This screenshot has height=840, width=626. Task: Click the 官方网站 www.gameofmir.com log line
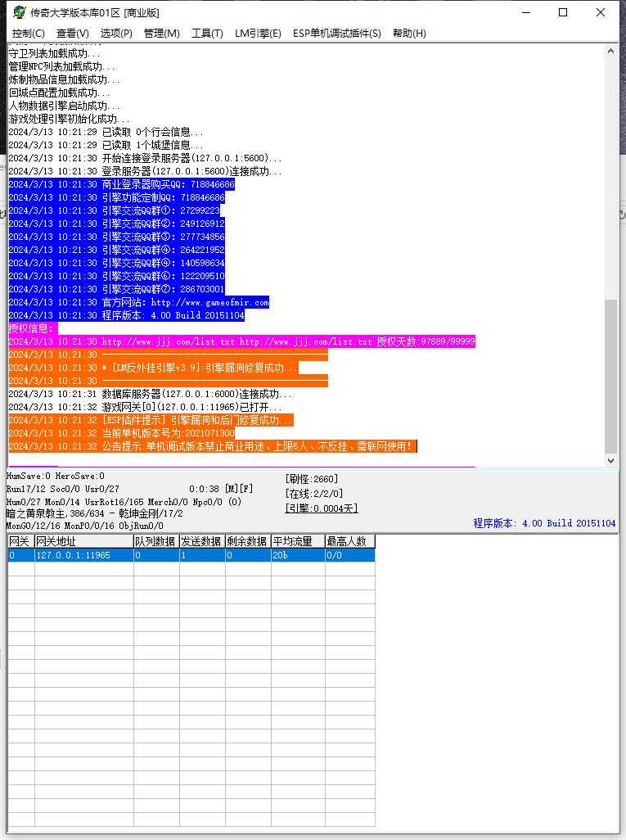(x=138, y=303)
